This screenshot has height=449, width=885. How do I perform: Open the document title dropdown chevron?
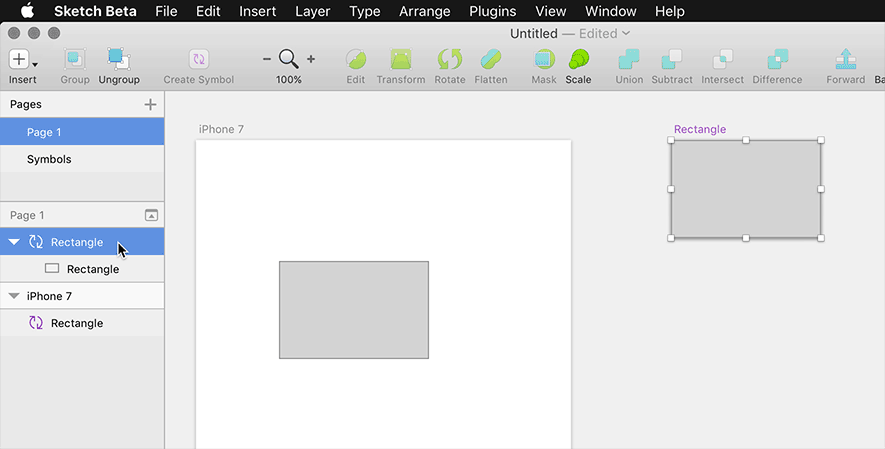point(626,33)
